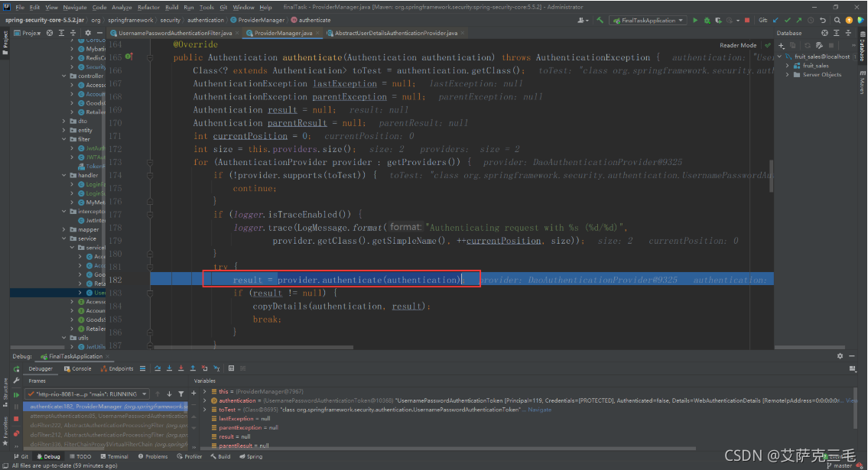Expand the dto folder
Viewport: 868px width, 470px height.
(x=64, y=121)
